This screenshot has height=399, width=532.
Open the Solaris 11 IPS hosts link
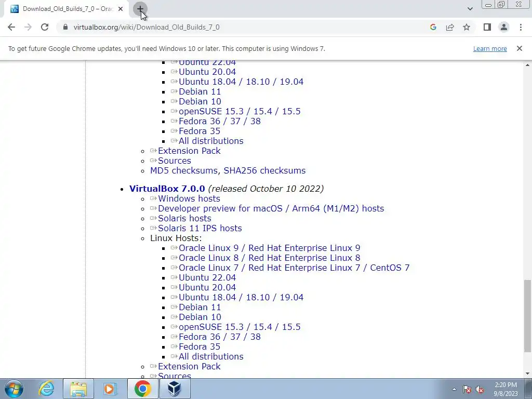tap(200, 228)
